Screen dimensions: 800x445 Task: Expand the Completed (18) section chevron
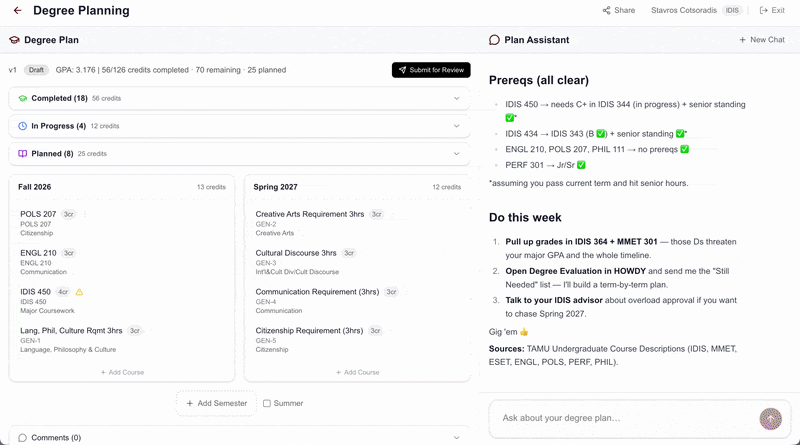(x=457, y=98)
